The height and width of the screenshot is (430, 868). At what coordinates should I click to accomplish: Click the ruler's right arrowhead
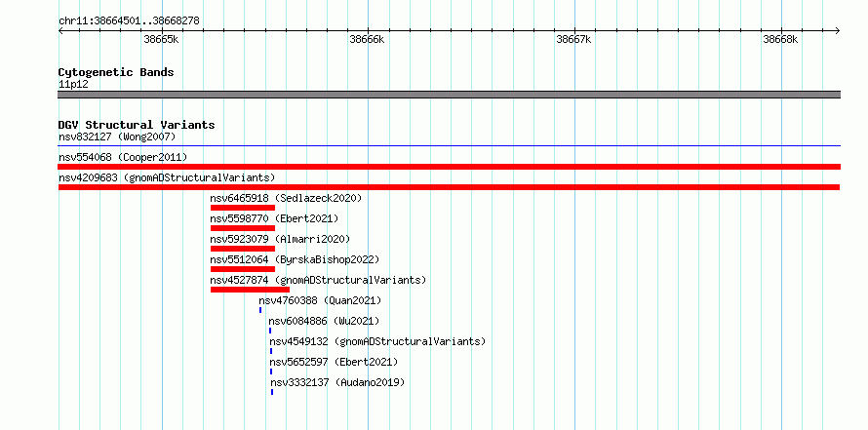click(x=838, y=31)
